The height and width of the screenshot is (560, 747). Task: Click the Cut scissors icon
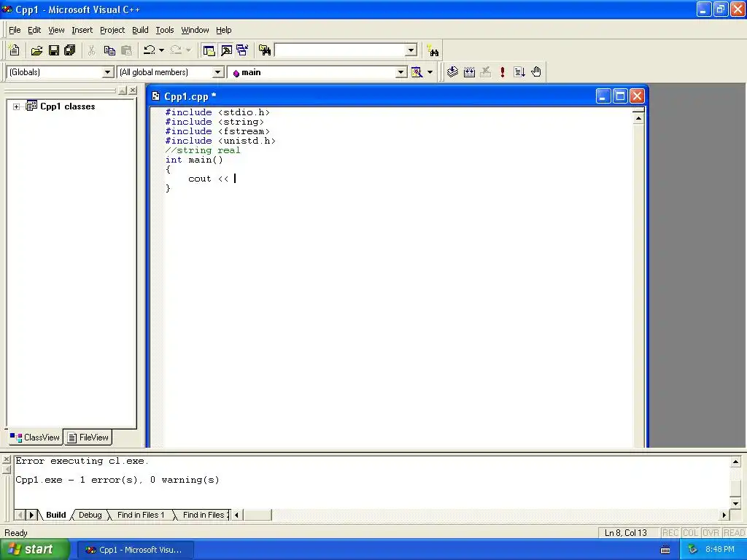(x=91, y=50)
